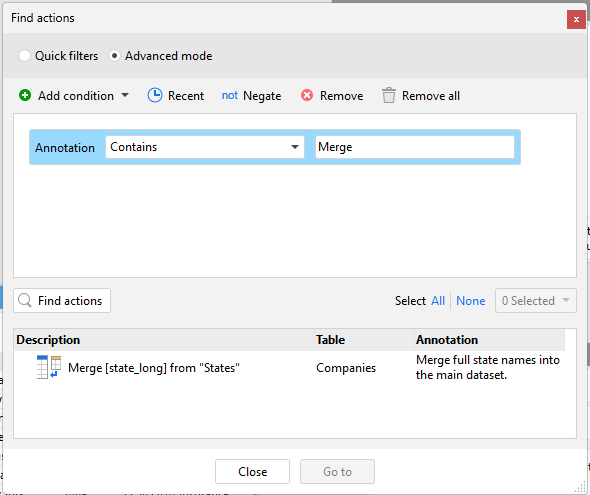Viewport: 590px width, 495px height.
Task: Click the merge table icon in results
Action: (x=49, y=367)
